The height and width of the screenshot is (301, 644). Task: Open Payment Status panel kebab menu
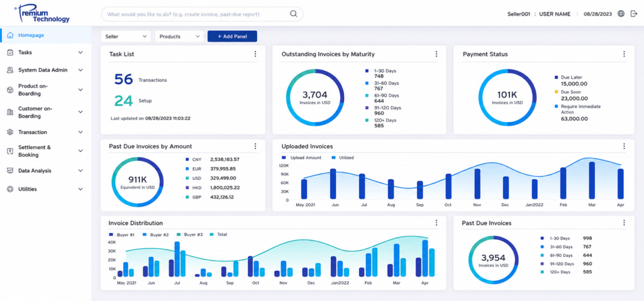click(624, 54)
